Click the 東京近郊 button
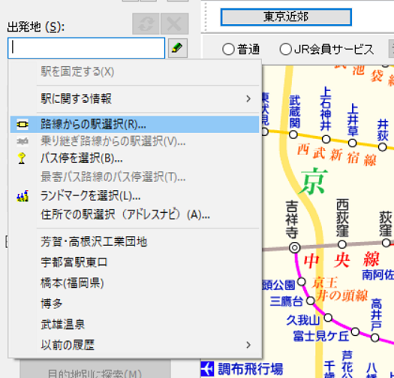Screen dimensions: 394x378 [x=286, y=17]
